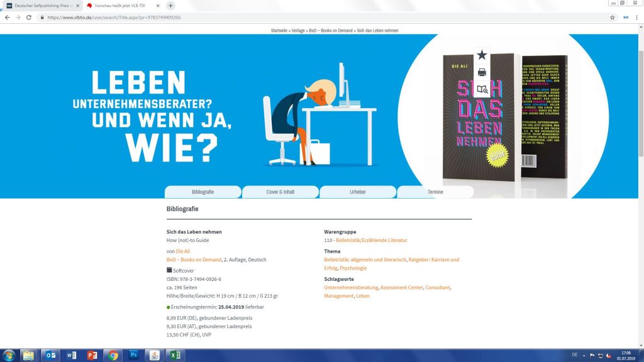
Task: Click the 8,99 EUR (DE) price line
Action: (209, 317)
